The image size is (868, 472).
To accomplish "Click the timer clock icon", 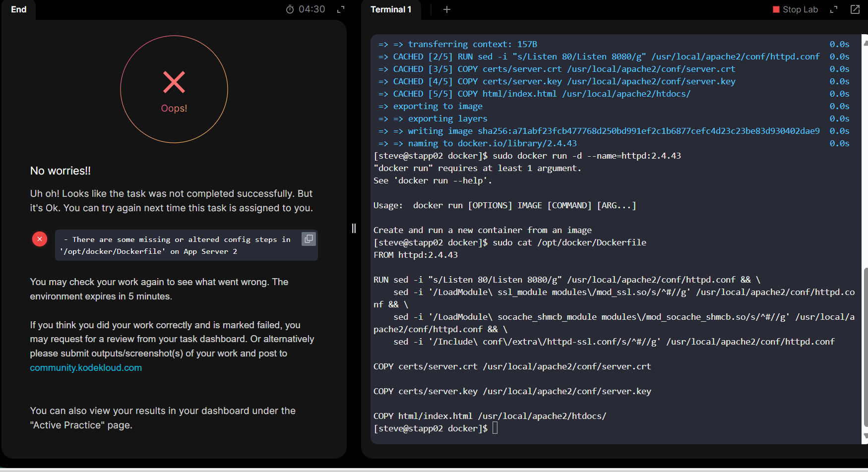I will tap(290, 9).
